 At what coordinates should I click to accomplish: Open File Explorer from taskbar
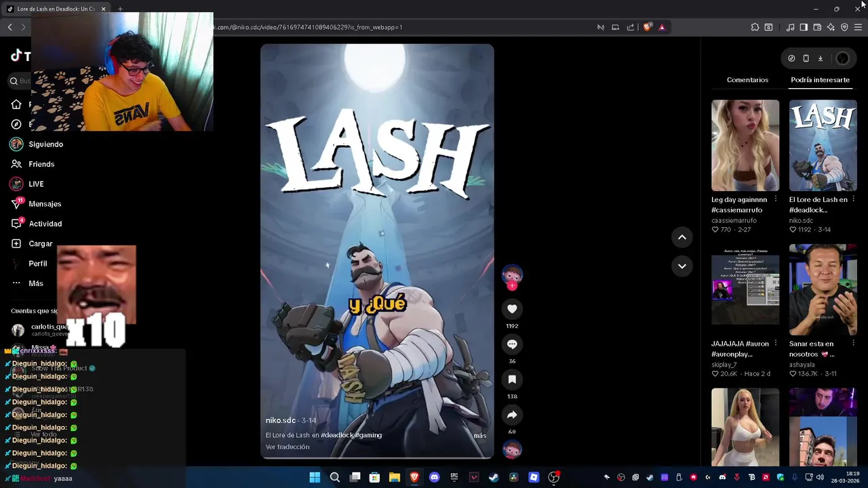395,477
